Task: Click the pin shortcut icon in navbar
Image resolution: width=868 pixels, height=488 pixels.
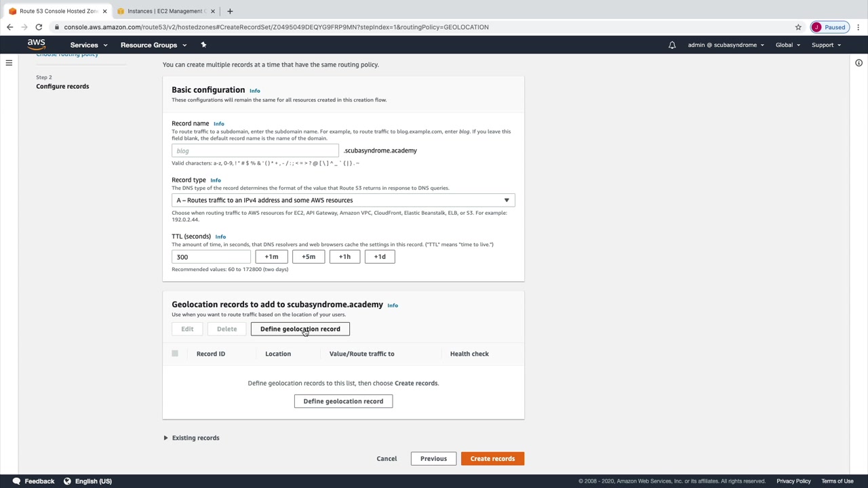Action: 203,45
